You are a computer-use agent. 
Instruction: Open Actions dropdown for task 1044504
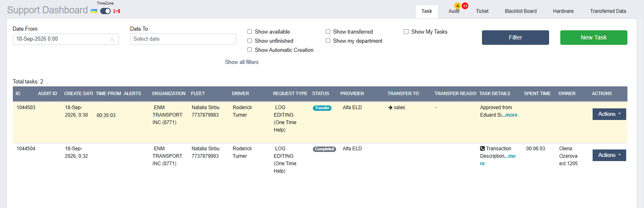[609, 155]
